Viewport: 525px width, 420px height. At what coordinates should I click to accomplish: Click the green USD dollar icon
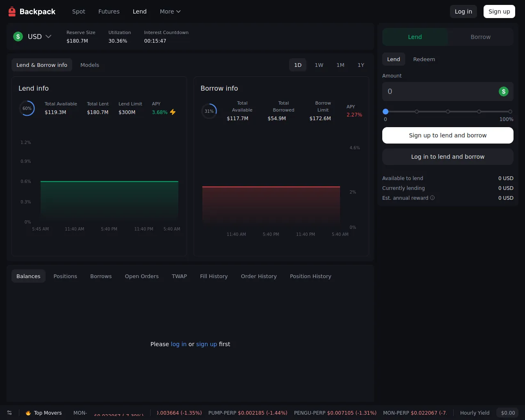(x=18, y=37)
